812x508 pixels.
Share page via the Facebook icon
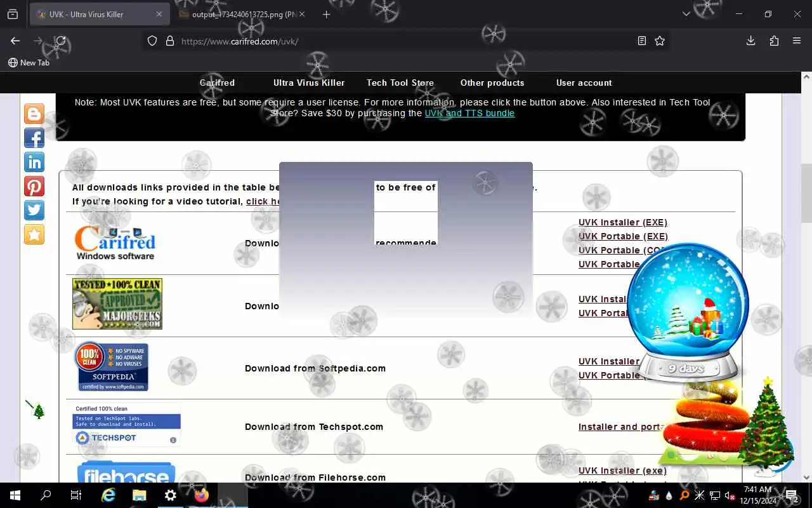tap(34, 138)
